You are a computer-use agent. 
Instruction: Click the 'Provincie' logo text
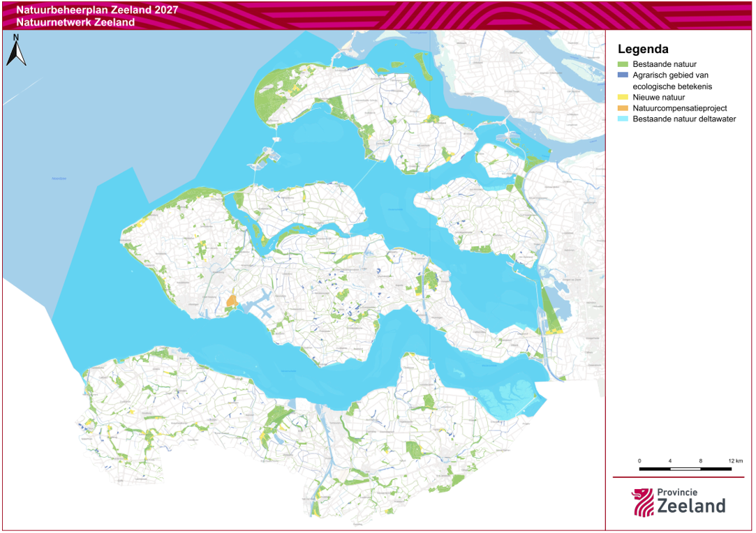point(677,493)
